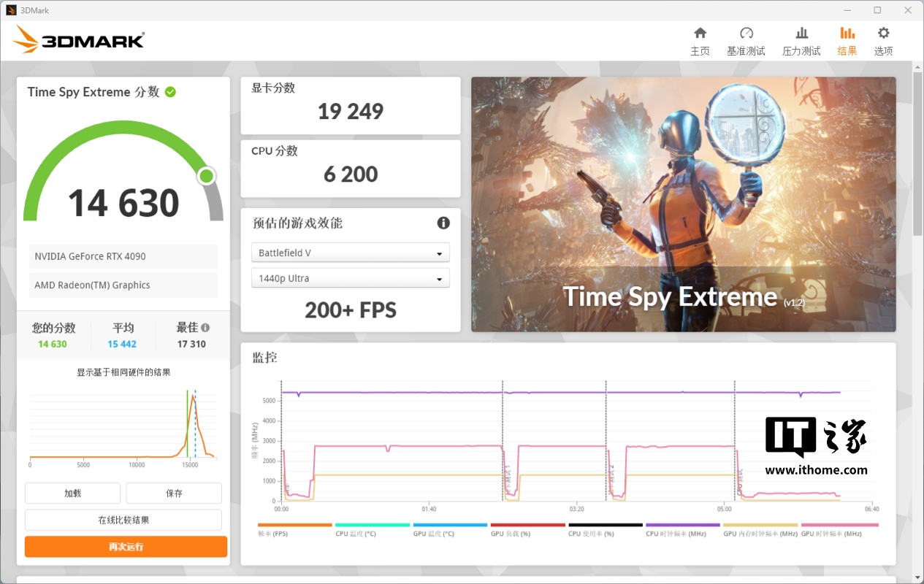Click the 平均 score 15 442
924x584 pixels.
pyautogui.click(x=122, y=345)
